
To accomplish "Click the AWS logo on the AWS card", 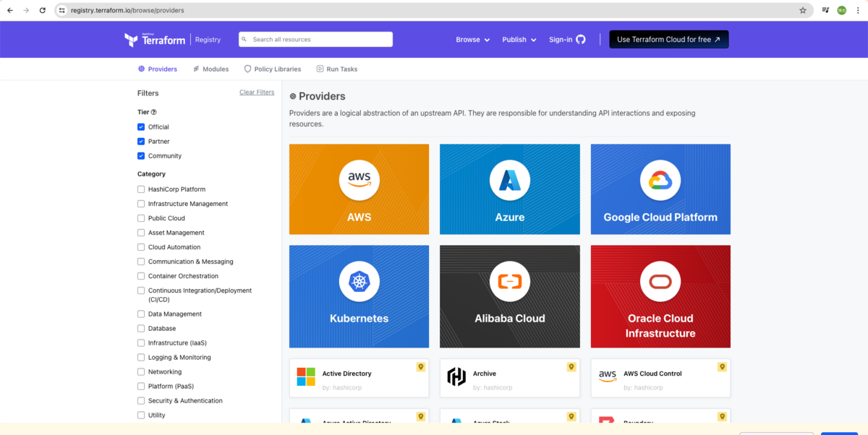I will click(359, 180).
